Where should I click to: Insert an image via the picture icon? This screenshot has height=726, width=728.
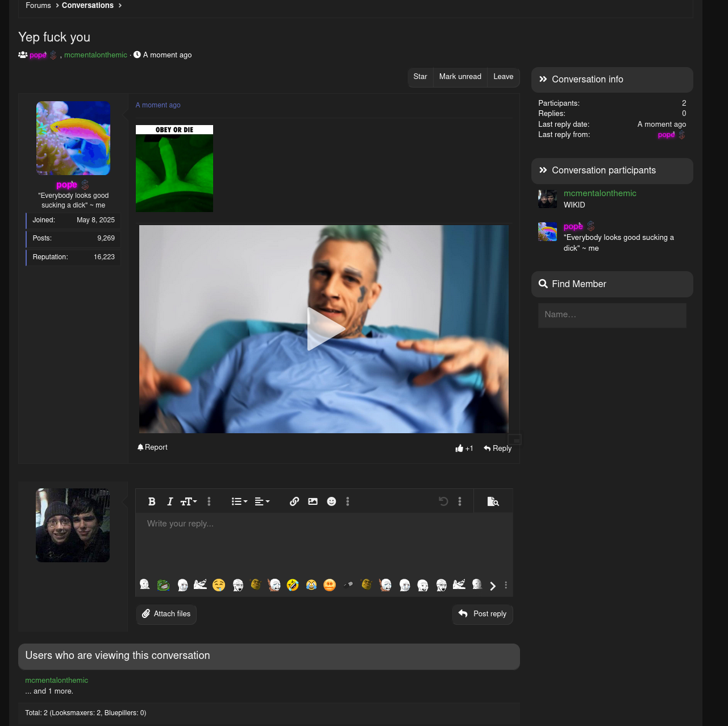313,501
